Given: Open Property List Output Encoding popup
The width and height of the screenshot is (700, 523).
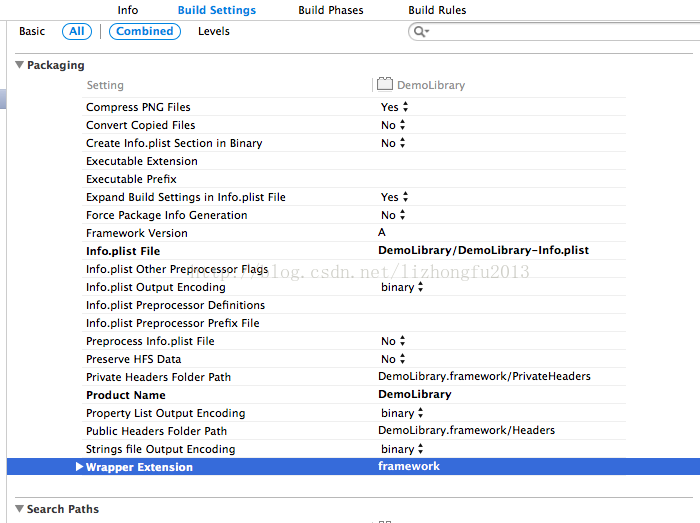Looking at the screenshot, I should tap(402, 413).
